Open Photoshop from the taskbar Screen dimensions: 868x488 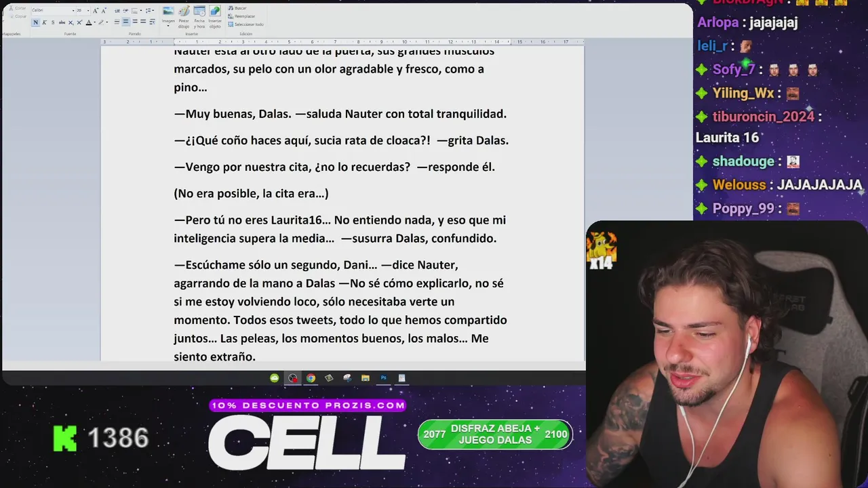pos(384,378)
